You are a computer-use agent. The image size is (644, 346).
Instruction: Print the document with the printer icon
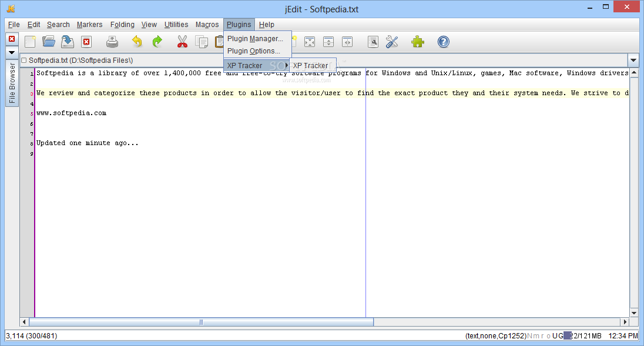tap(112, 42)
